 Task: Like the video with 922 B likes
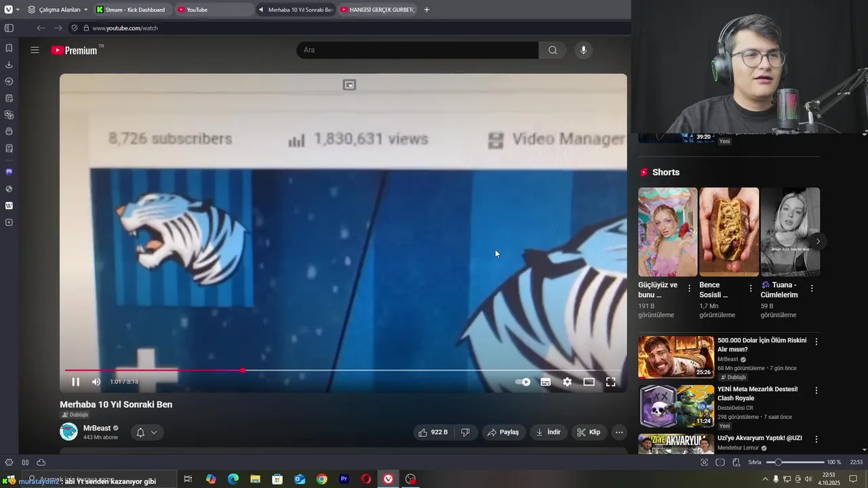(x=433, y=432)
